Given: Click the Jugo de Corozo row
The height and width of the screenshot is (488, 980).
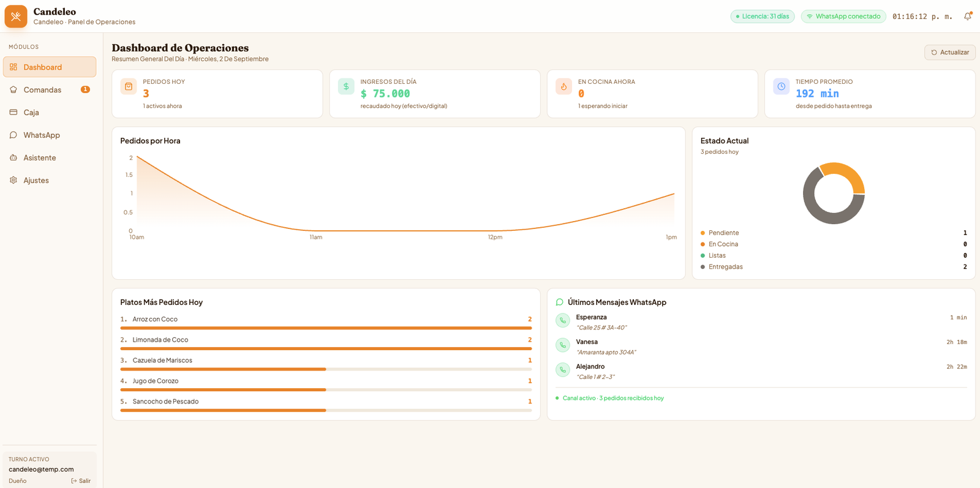Looking at the screenshot, I should tap(326, 385).
